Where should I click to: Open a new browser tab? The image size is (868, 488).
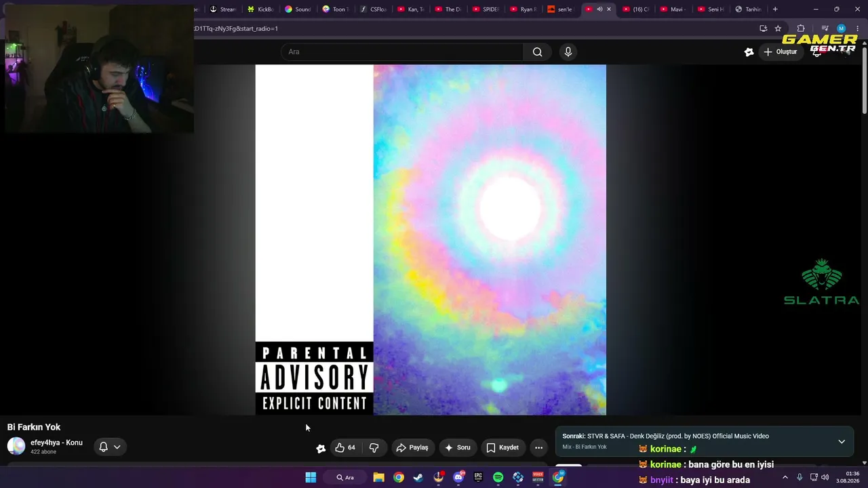pos(775,9)
